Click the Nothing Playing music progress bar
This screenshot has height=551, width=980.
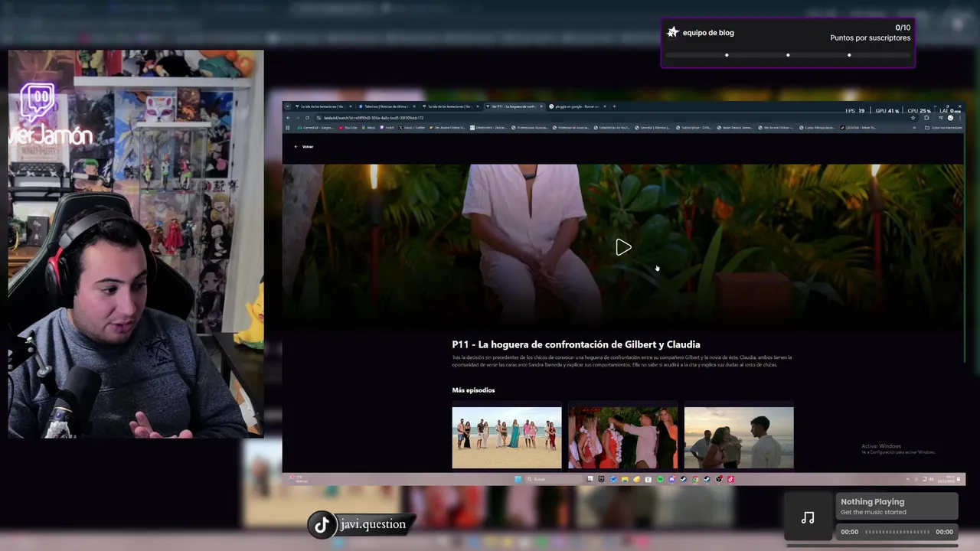pyautogui.click(x=896, y=532)
